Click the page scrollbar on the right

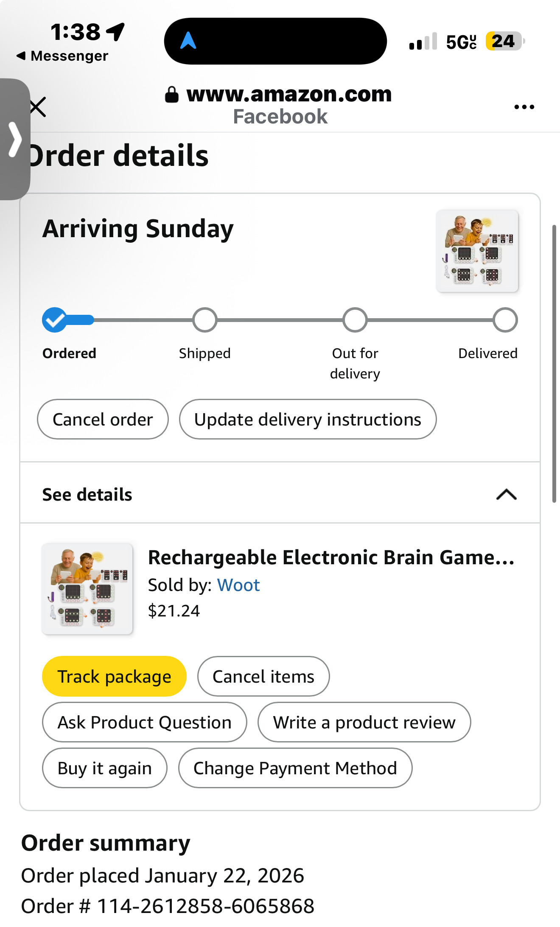554,364
